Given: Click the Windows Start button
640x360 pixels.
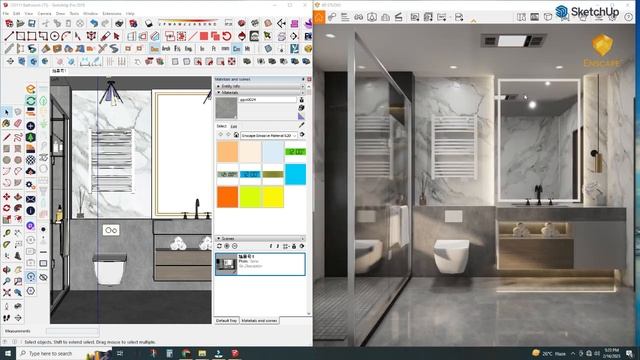Looking at the screenshot, I should (8, 353).
